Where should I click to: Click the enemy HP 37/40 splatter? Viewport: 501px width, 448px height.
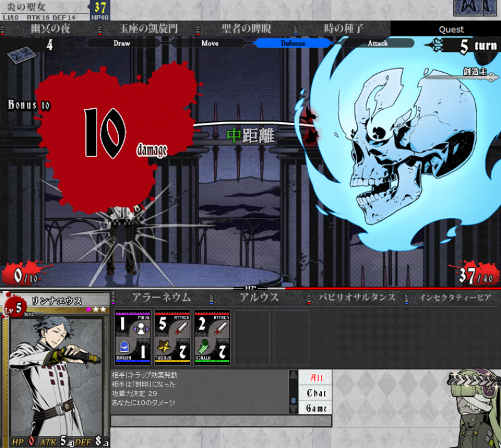point(475,274)
